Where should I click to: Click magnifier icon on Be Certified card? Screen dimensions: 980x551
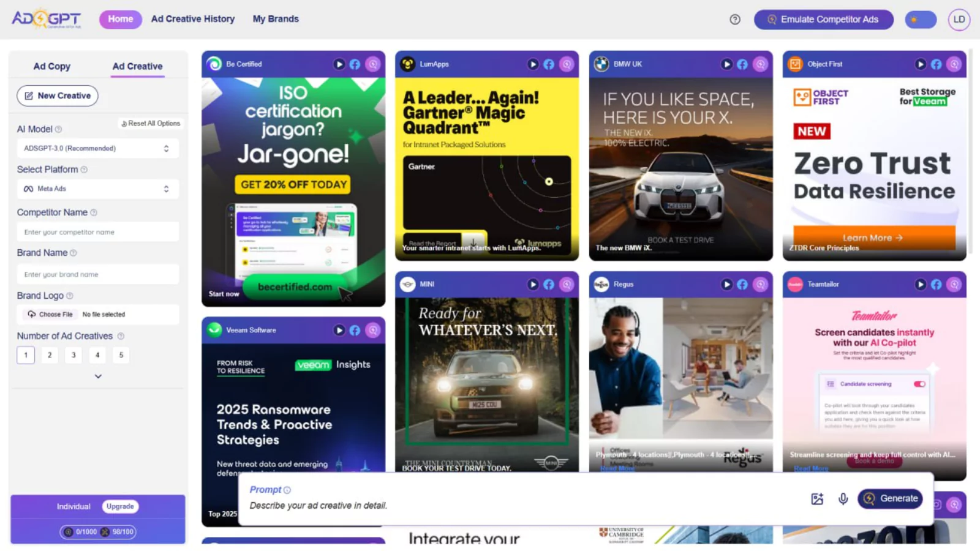372,64
